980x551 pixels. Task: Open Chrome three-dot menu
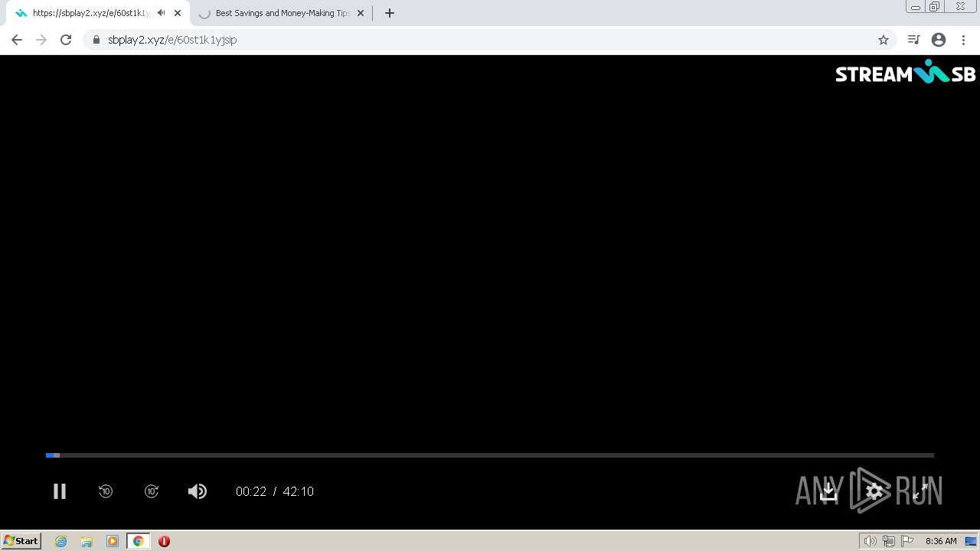pyautogui.click(x=964, y=40)
